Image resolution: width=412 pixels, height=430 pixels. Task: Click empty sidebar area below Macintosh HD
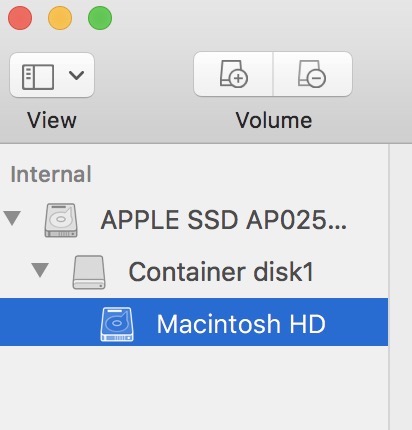(x=194, y=388)
